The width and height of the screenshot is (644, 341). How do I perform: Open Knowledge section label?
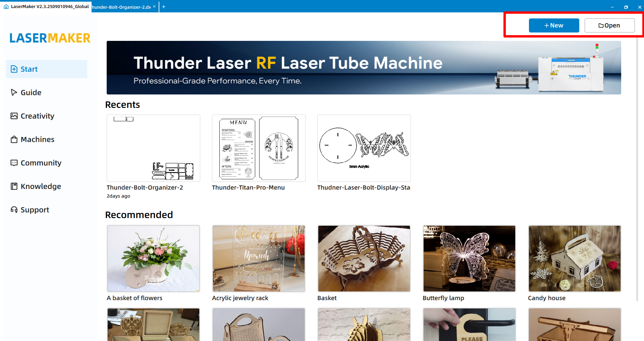point(41,186)
